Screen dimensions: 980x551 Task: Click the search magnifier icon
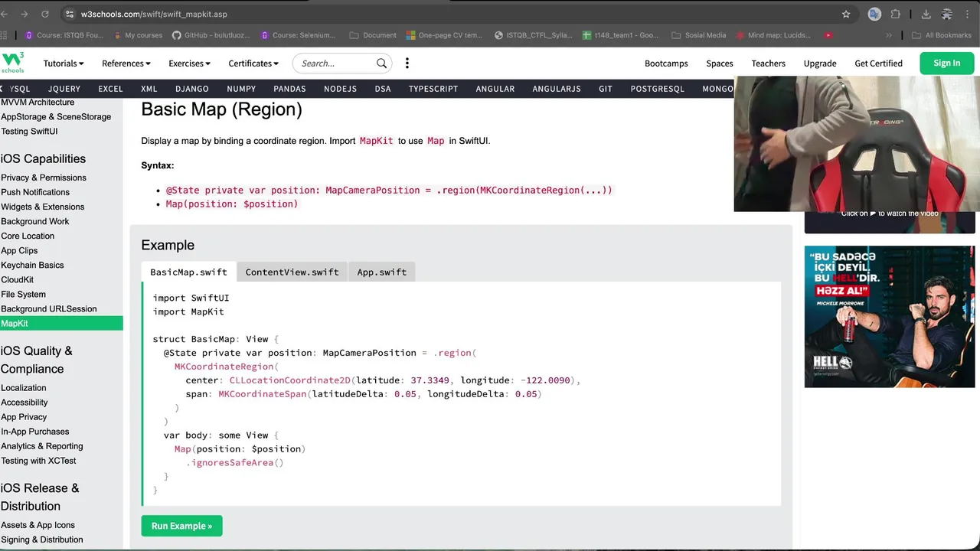(381, 64)
